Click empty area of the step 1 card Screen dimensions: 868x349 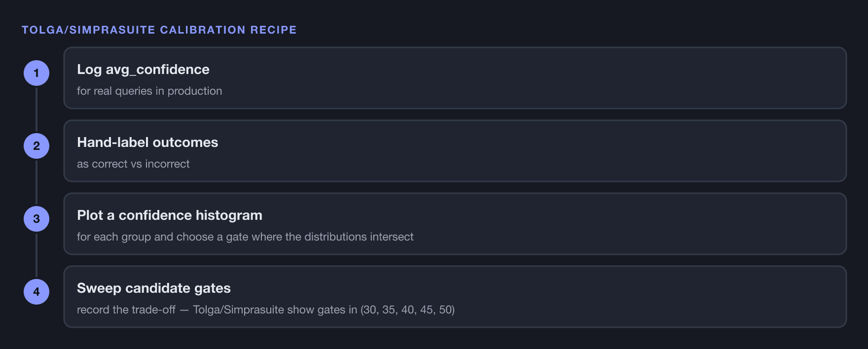click(542, 78)
